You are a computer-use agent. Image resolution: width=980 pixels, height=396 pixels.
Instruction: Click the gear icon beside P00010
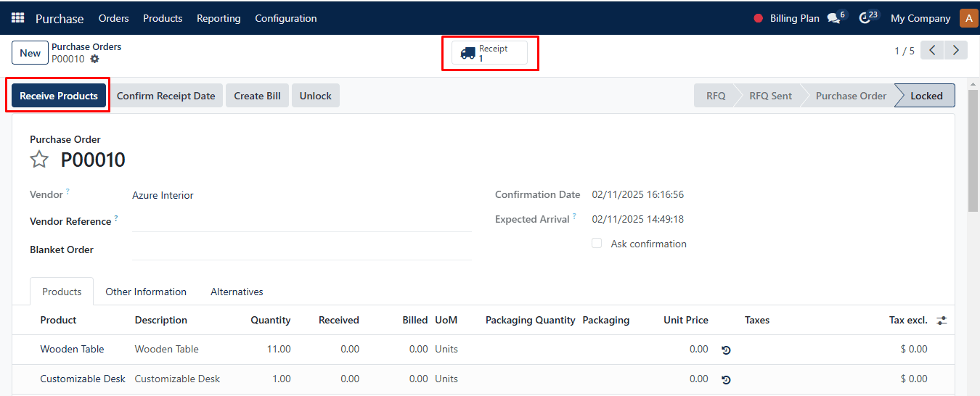(94, 59)
